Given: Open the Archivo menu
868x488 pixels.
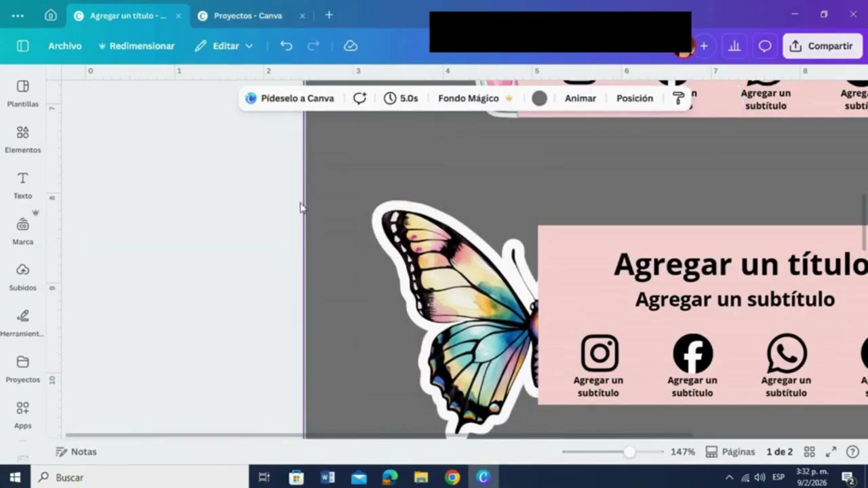Looking at the screenshot, I should pyautogui.click(x=64, y=45).
